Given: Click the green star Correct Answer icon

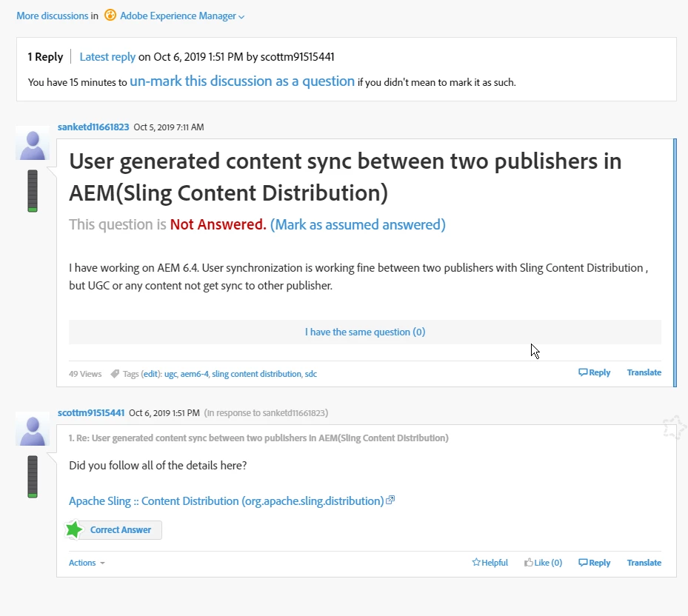Looking at the screenshot, I should coord(74,529).
